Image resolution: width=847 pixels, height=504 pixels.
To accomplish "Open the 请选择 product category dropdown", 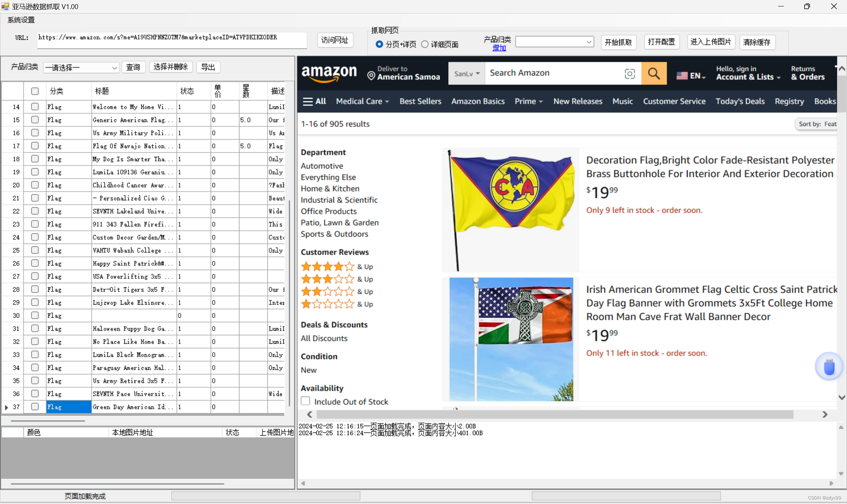I will [81, 68].
